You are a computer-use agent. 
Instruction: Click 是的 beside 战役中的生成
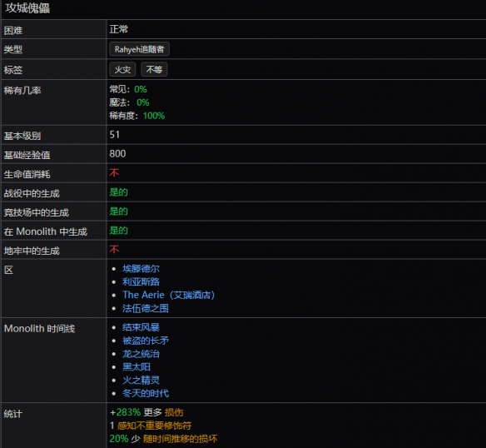(x=118, y=192)
